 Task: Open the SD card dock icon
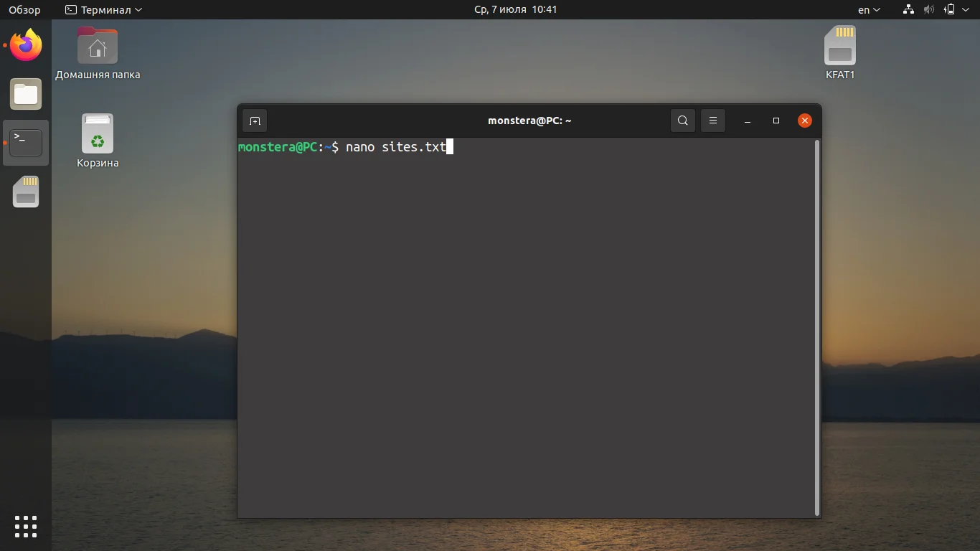tap(26, 192)
